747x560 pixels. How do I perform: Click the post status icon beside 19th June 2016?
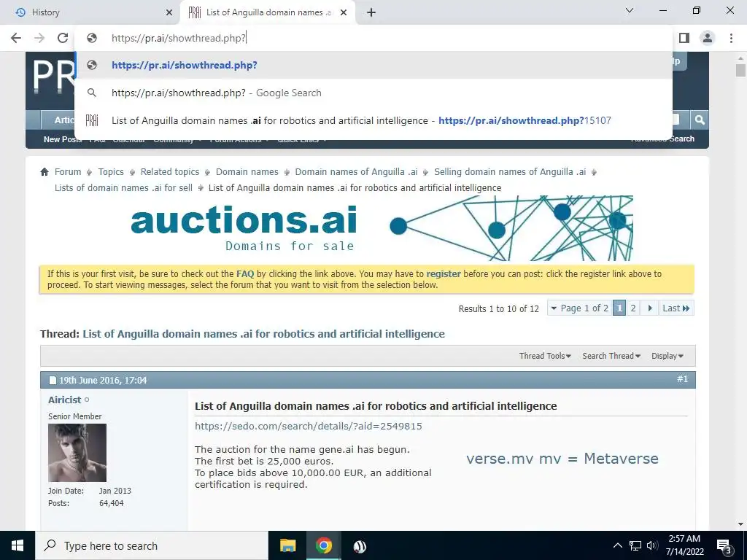click(x=53, y=380)
